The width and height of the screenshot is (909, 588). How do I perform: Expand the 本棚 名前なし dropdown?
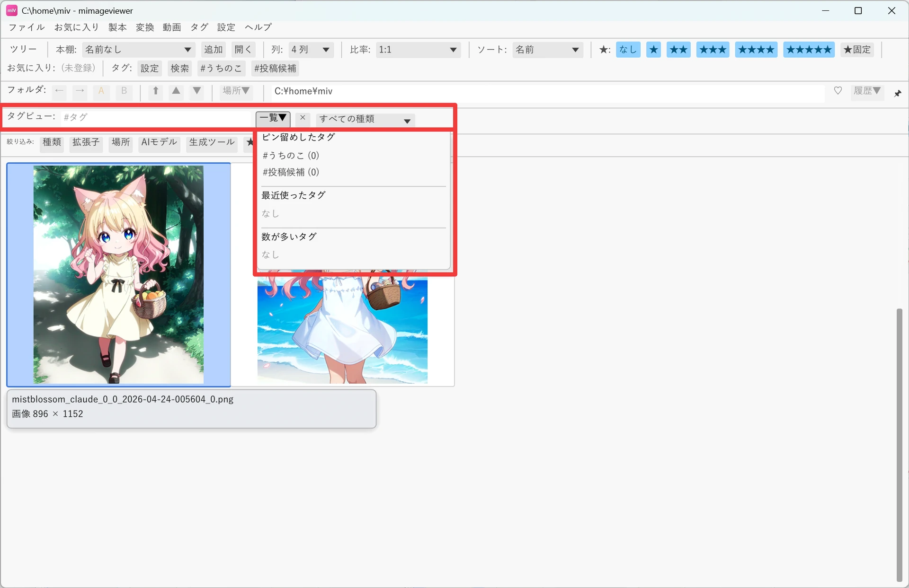[x=138, y=50]
